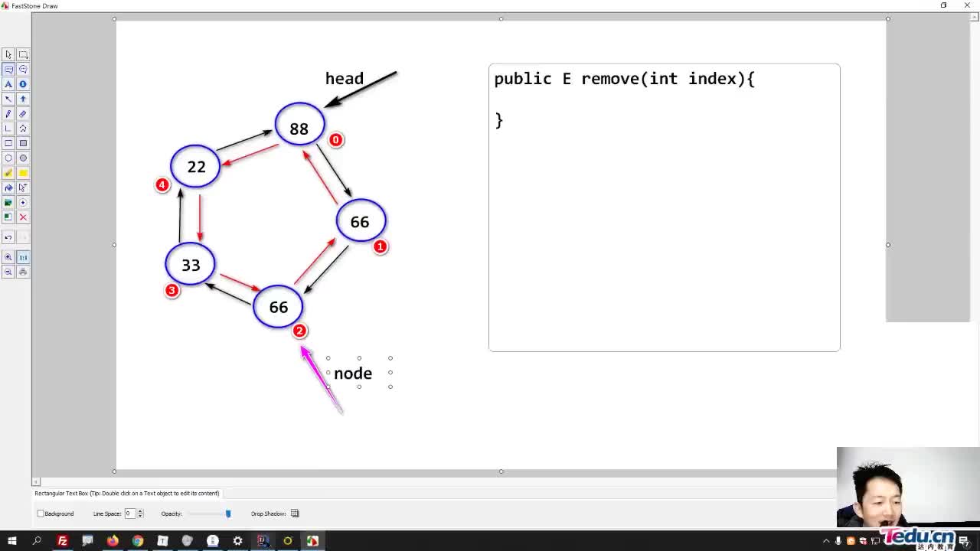Select the cursor-with-plus pointer tool
The height and width of the screenshot is (551, 980).
click(23, 187)
